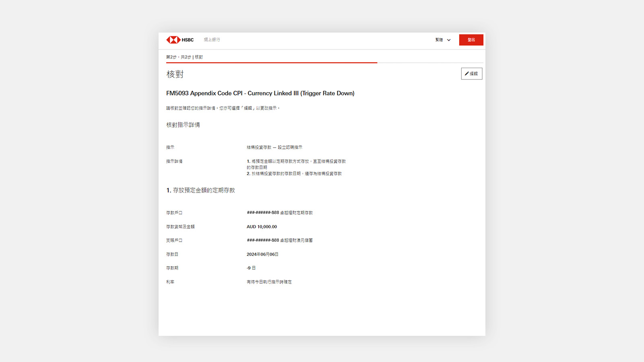Click the -9 日 deposit period value

point(251,268)
